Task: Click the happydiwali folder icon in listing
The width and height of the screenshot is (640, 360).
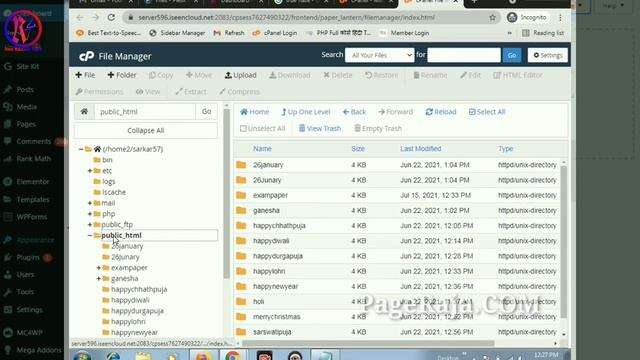Action: pos(241,241)
